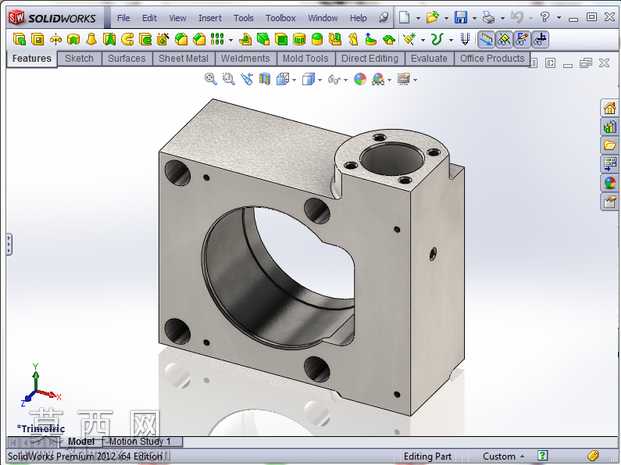Open Appearances color ball in task pane
Image resolution: width=621 pixels, height=465 pixels.
[610, 183]
